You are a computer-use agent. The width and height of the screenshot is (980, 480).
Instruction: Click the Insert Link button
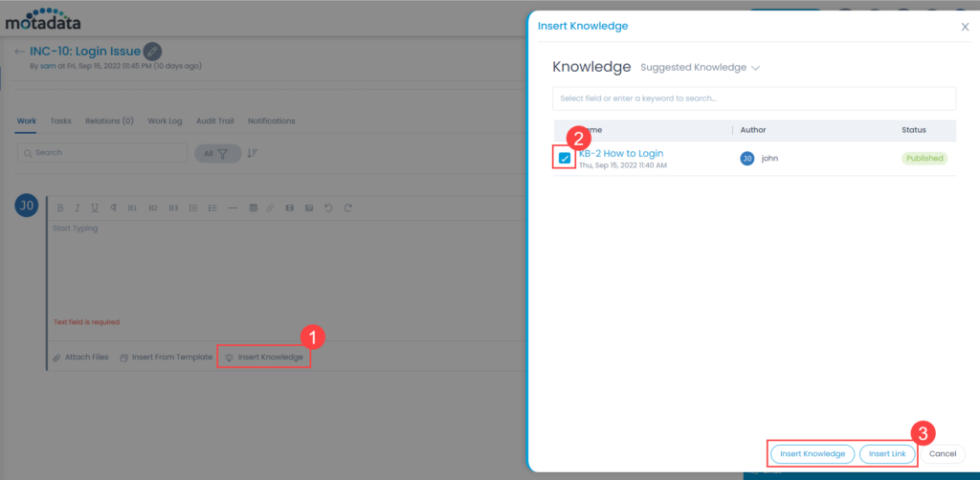click(887, 453)
